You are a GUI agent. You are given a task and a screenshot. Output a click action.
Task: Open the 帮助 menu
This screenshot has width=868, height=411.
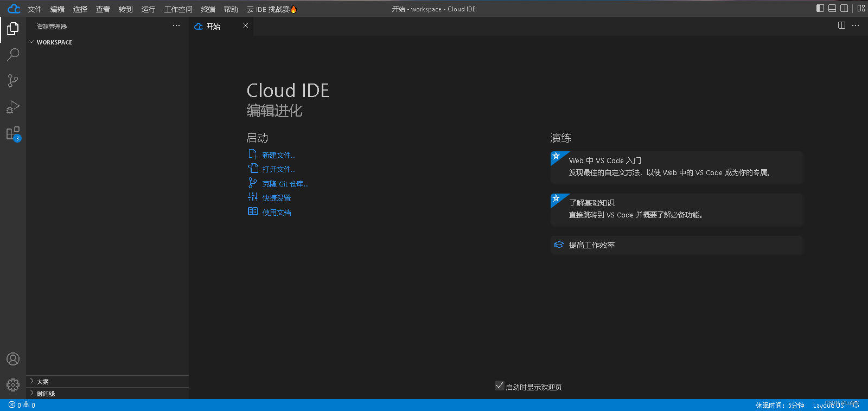(x=231, y=9)
